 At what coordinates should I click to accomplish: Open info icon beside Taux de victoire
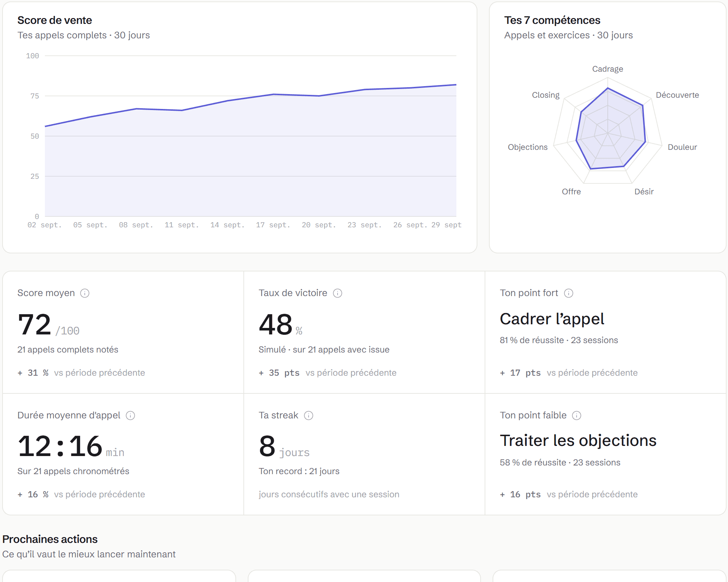click(x=338, y=293)
